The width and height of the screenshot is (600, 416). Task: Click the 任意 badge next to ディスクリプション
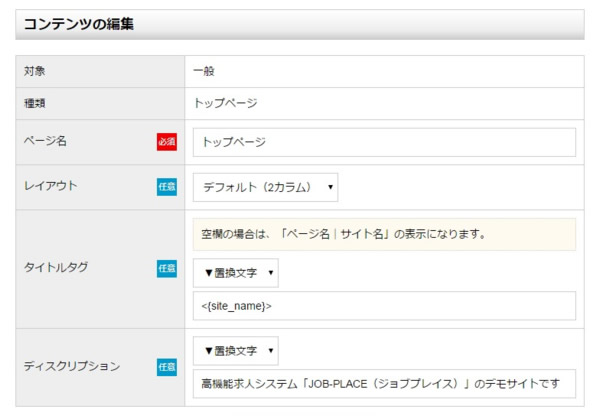tap(166, 367)
